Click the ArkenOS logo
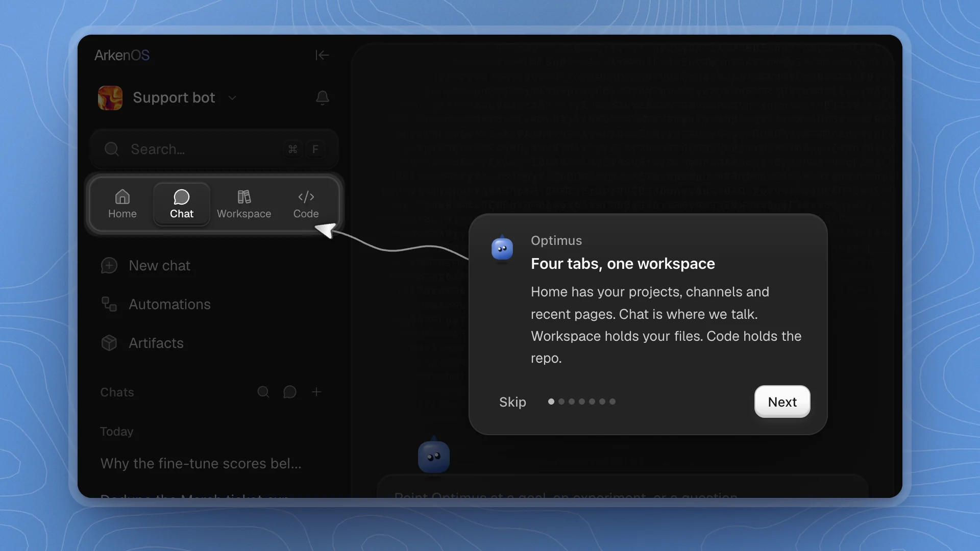Image resolution: width=980 pixels, height=551 pixels. tap(122, 55)
